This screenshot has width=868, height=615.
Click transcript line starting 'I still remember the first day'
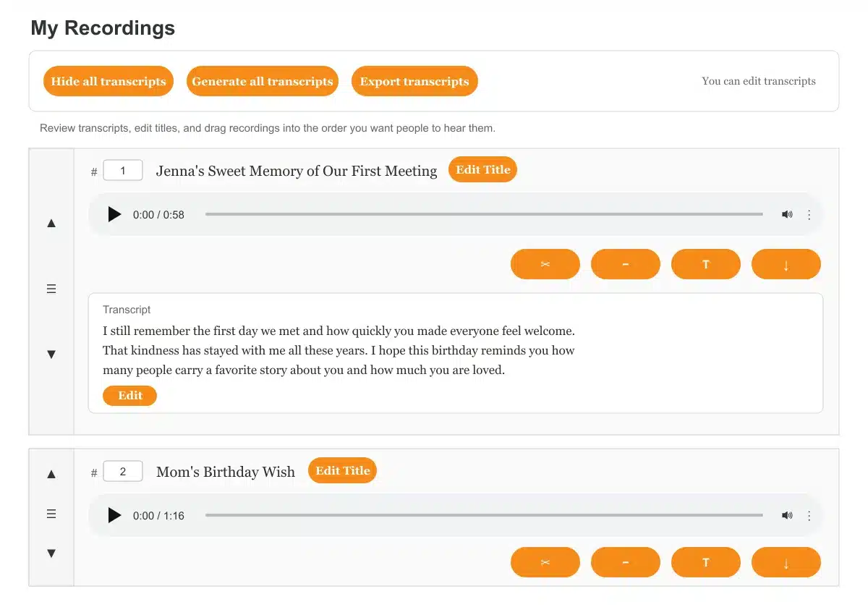(339, 331)
